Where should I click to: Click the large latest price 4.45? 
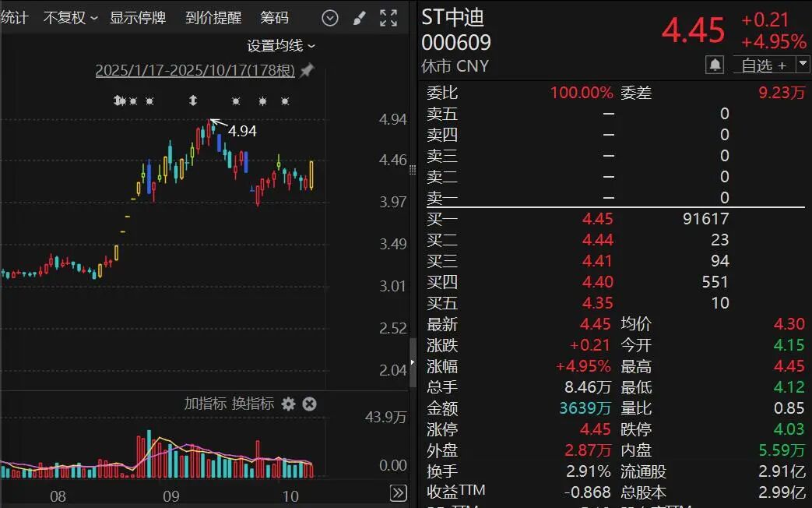coord(694,30)
